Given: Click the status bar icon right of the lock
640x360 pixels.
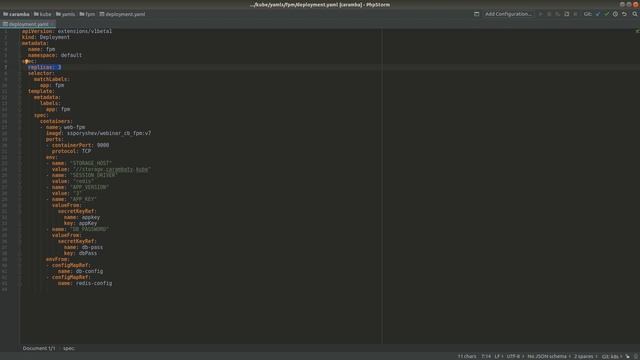Looking at the screenshot, I should pos(636,356).
